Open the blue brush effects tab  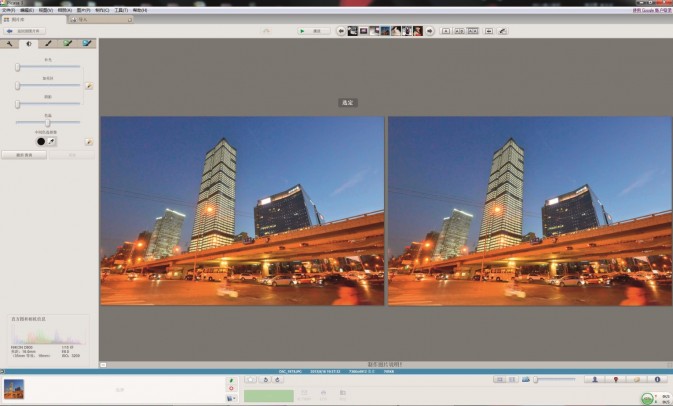[87, 44]
